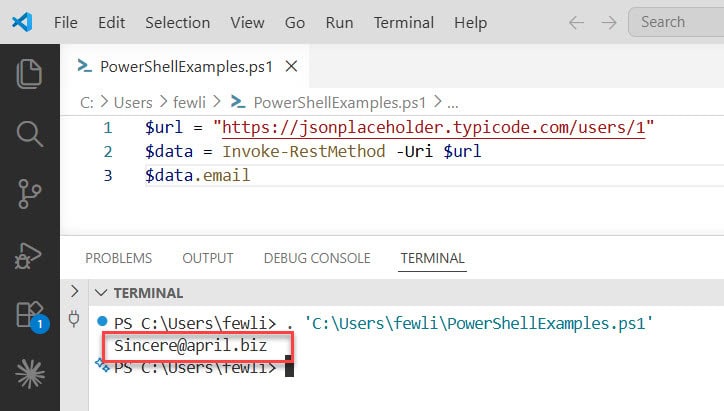Open the Edit menu
The image size is (724, 411).
[111, 22]
